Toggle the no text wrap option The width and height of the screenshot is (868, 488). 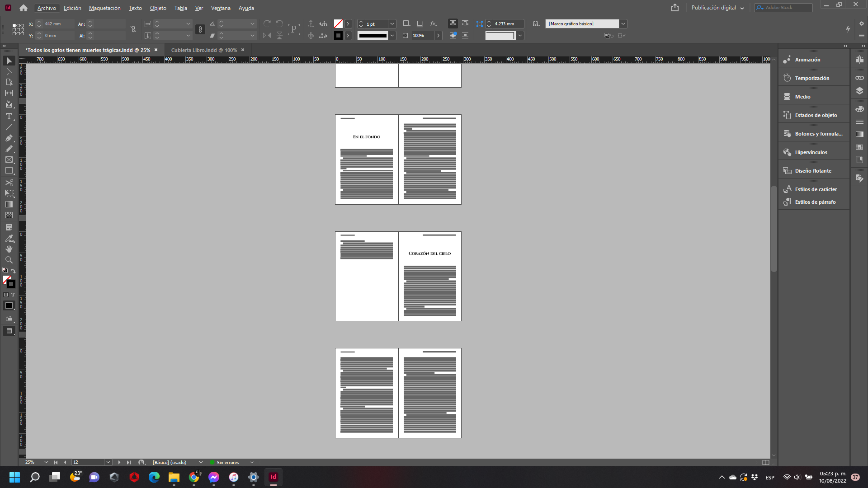point(453,23)
